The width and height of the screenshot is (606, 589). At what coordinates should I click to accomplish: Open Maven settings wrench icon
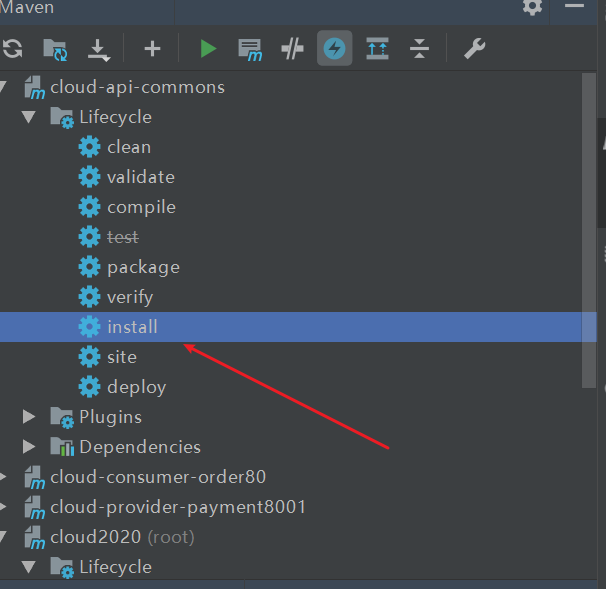click(475, 48)
